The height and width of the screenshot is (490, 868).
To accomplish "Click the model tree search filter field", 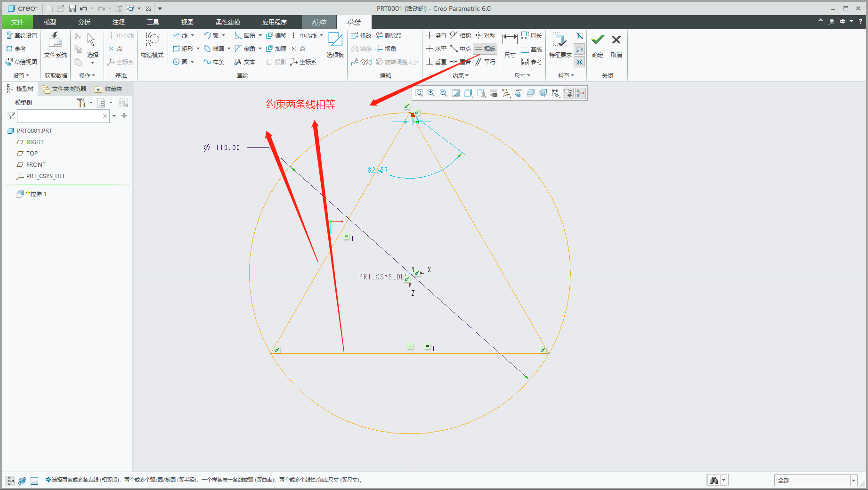I will click(x=59, y=116).
